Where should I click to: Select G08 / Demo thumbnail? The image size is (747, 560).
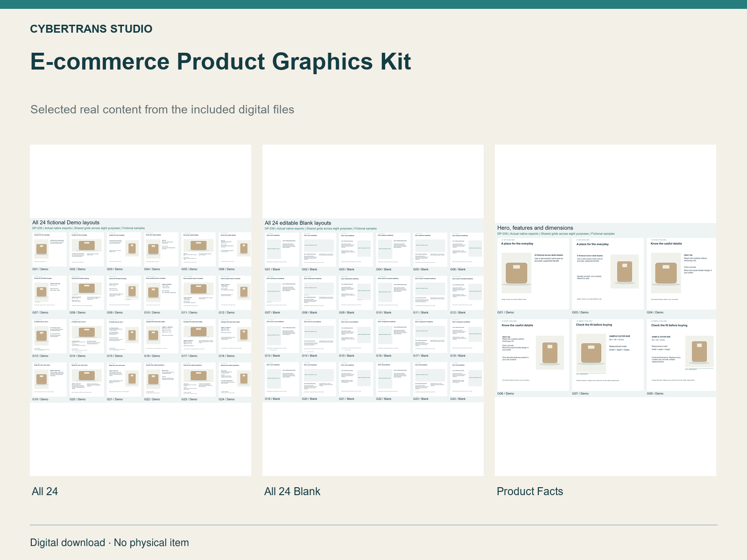point(87,293)
